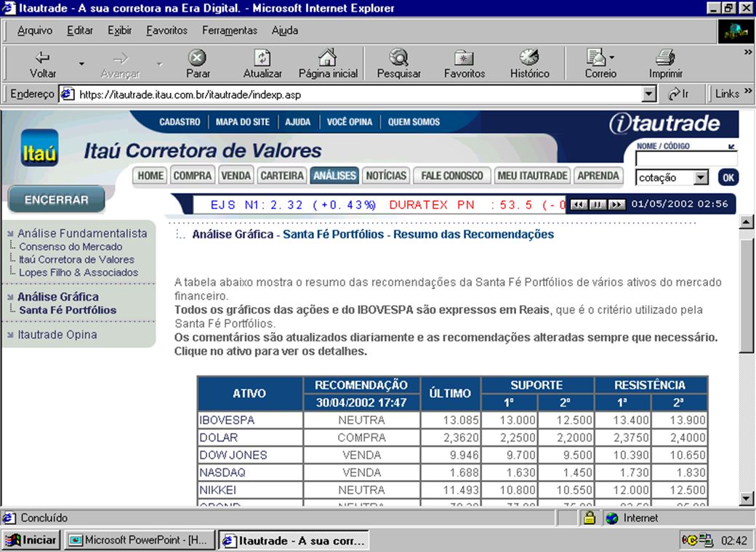Open the Ferramentas menu
The image size is (756, 552).
coord(230,31)
